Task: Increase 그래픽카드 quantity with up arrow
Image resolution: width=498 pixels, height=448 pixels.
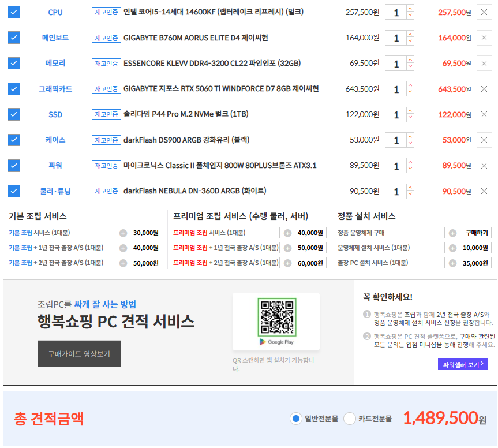Action: tap(410, 85)
